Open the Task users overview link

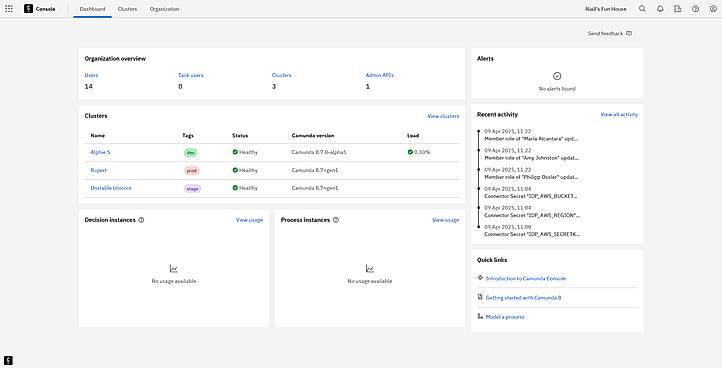(x=191, y=75)
